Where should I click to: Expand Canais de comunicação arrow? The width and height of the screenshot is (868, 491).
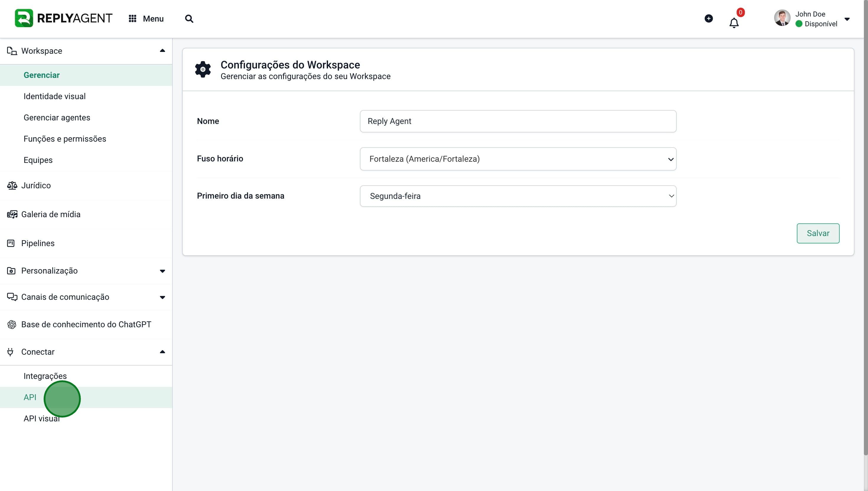[x=162, y=297]
